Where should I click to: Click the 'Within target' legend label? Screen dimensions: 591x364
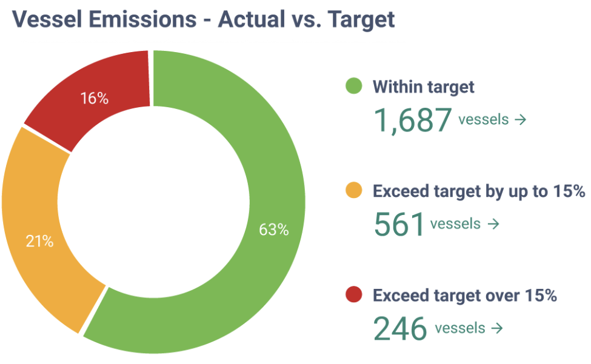423,87
